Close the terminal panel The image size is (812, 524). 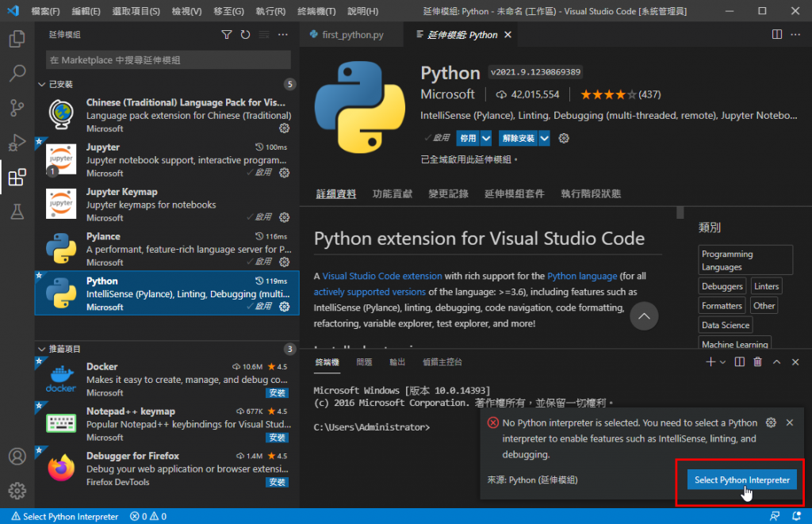coord(795,362)
